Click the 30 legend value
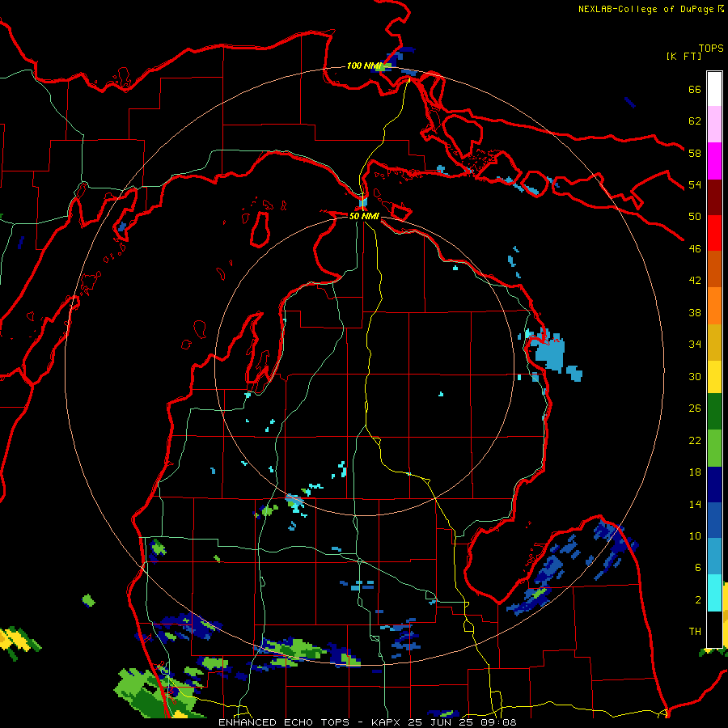 (x=695, y=376)
